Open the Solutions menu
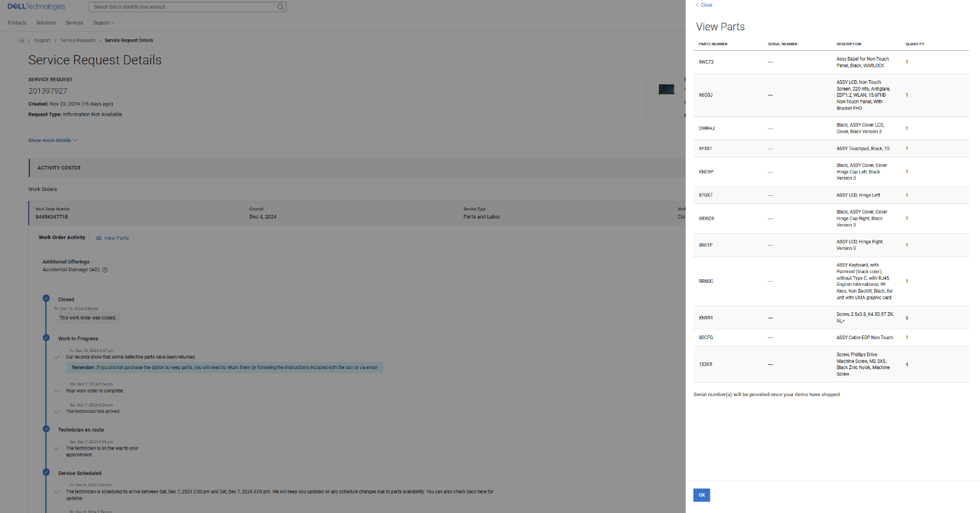This screenshot has width=980, height=513. coord(46,23)
